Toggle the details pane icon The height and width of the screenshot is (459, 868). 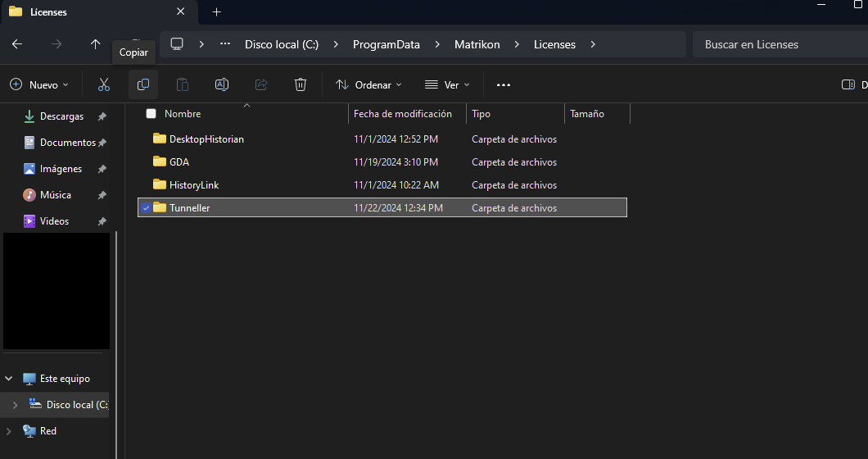click(848, 84)
